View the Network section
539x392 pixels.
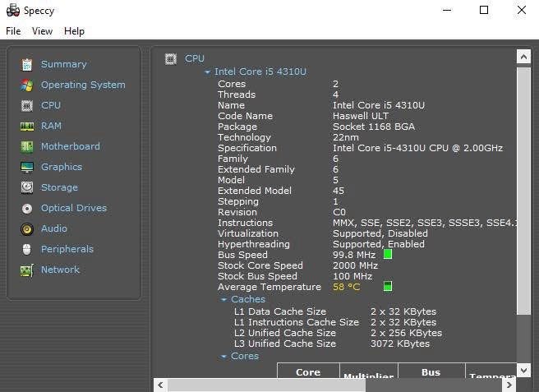[61, 270]
